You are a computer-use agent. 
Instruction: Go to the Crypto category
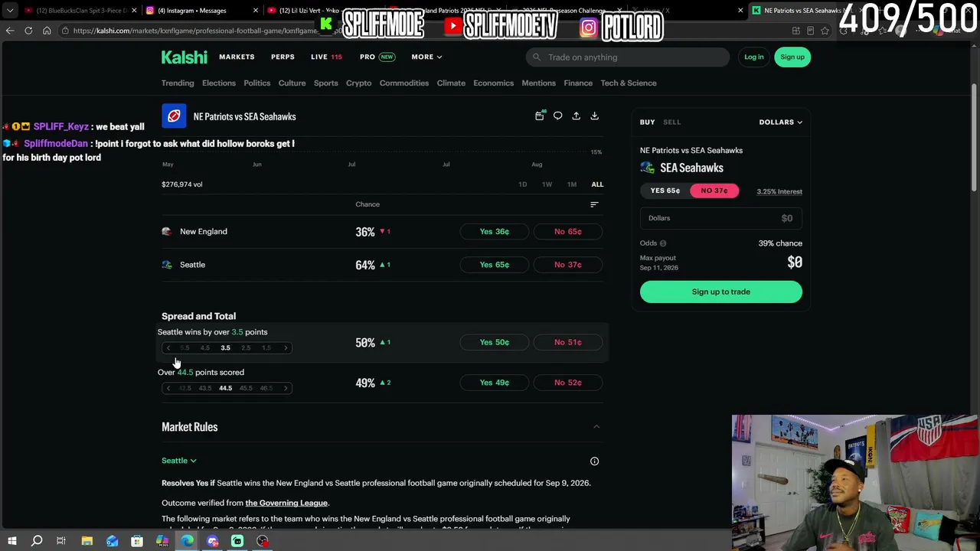click(x=358, y=83)
